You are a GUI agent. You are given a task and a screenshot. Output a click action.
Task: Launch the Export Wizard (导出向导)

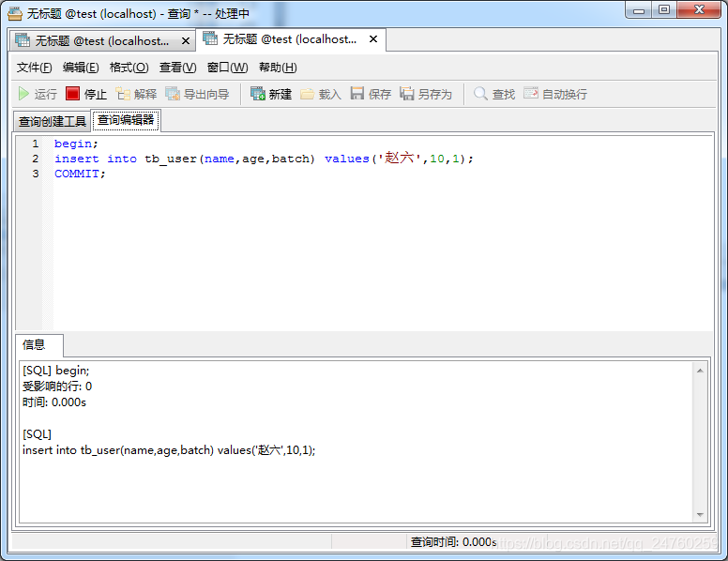tap(197, 94)
